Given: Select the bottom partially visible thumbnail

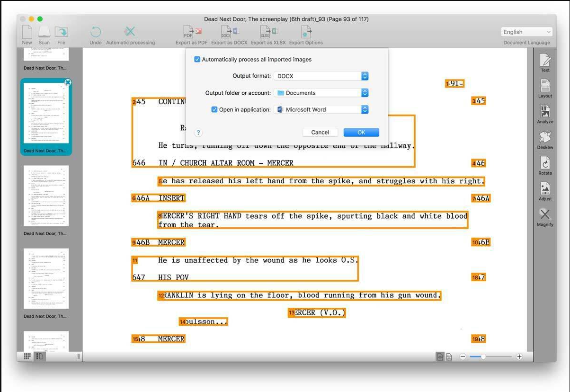Looking at the screenshot, I should (x=46, y=341).
